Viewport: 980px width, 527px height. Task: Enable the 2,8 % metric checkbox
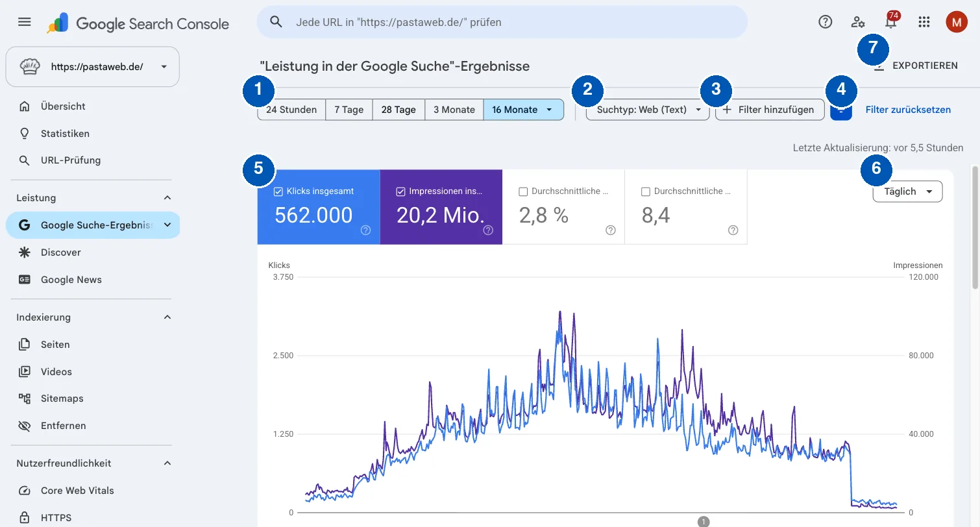[523, 191]
